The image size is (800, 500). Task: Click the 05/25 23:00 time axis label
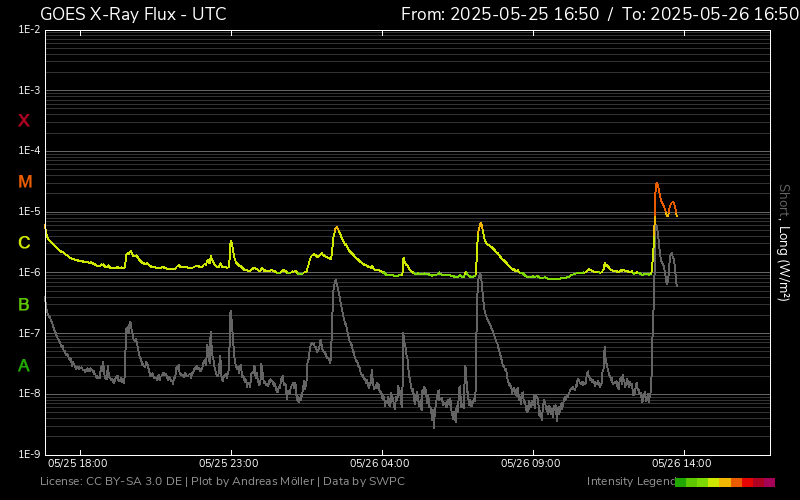click(229, 464)
